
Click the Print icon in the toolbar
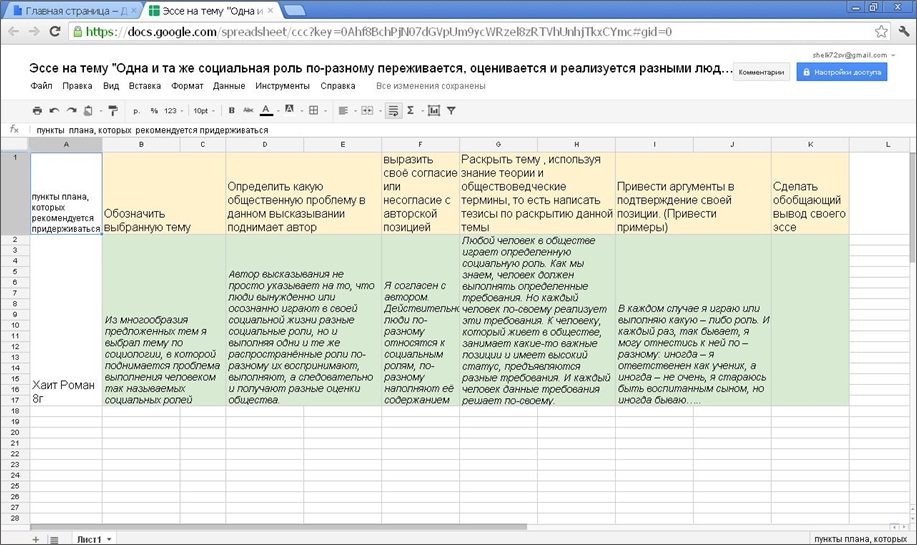(37, 111)
